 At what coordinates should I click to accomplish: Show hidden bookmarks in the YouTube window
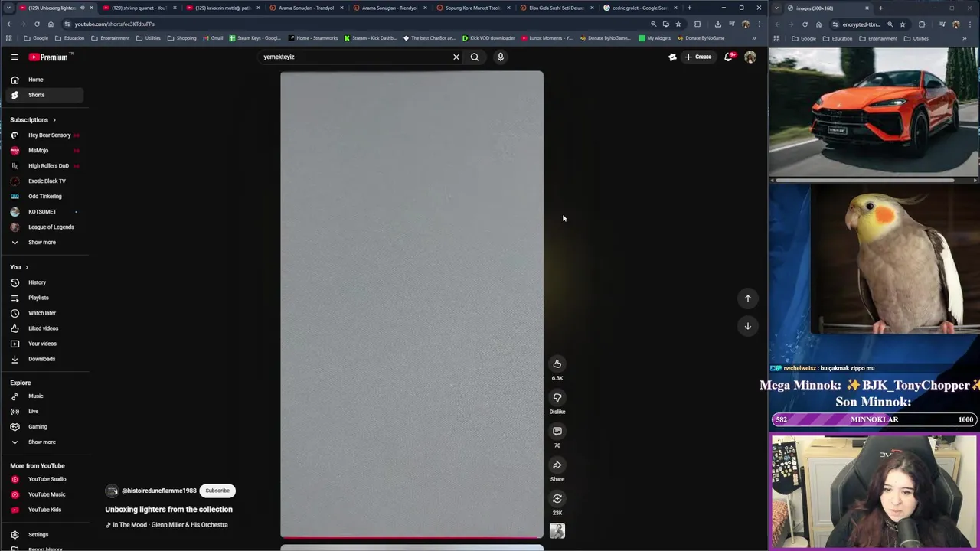[753, 38]
